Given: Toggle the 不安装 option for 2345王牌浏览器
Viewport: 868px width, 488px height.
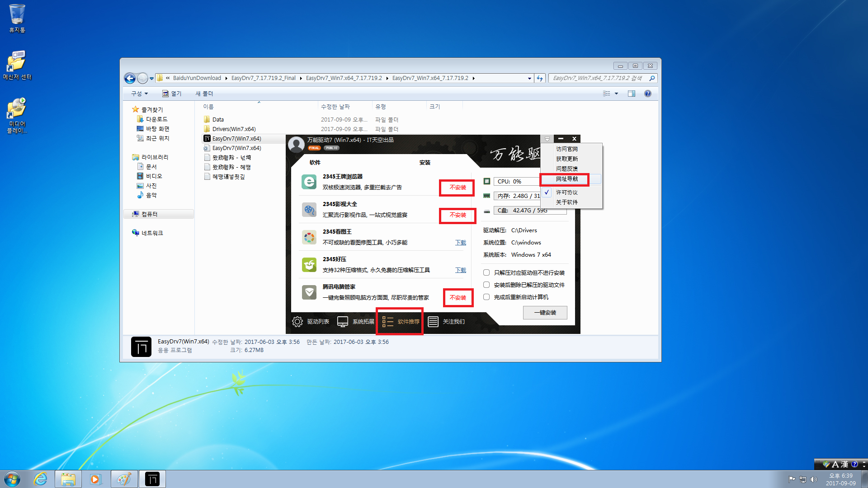Looking at the screenshot, I should pos(458,188).
